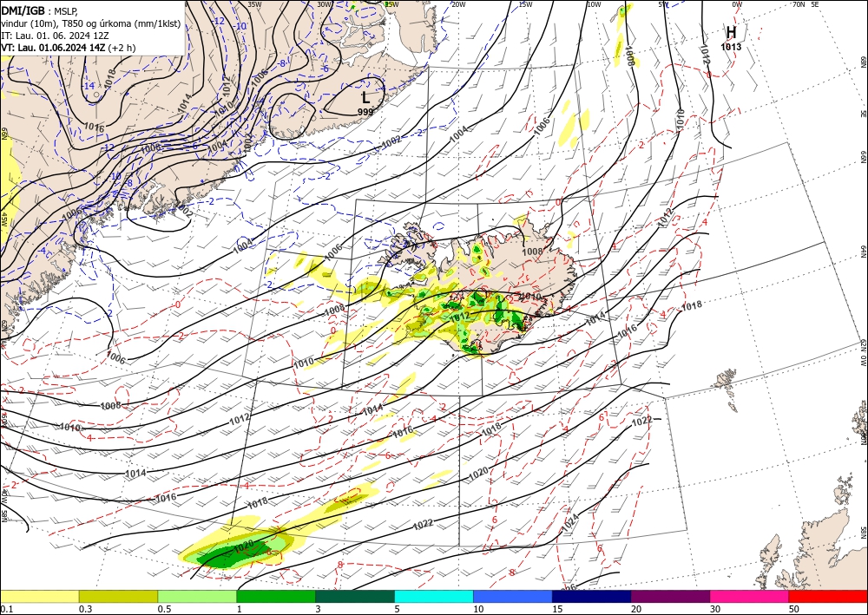Click the legend value '30'
868x615 pixels.
(x=715, y=609)
